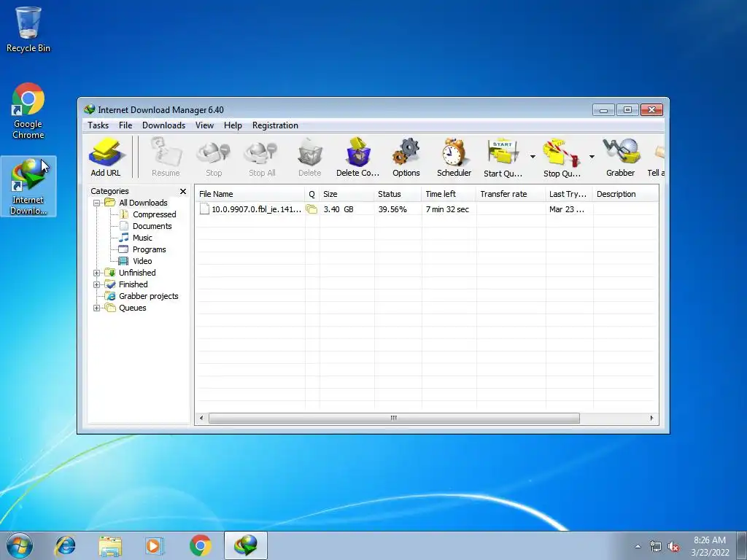Close the Categories panel with X

[183, 192]
